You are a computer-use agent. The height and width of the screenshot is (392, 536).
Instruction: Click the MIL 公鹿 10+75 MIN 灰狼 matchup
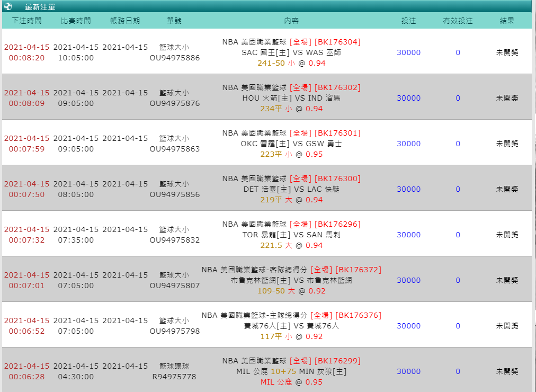[291, 371]
